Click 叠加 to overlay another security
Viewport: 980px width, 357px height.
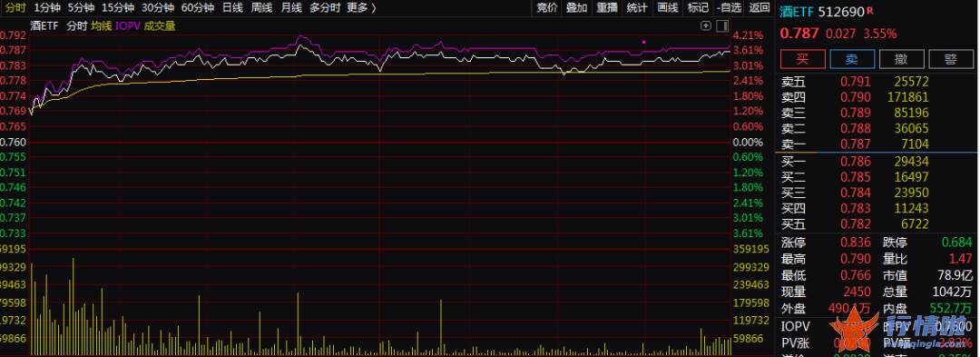point(576,7)
